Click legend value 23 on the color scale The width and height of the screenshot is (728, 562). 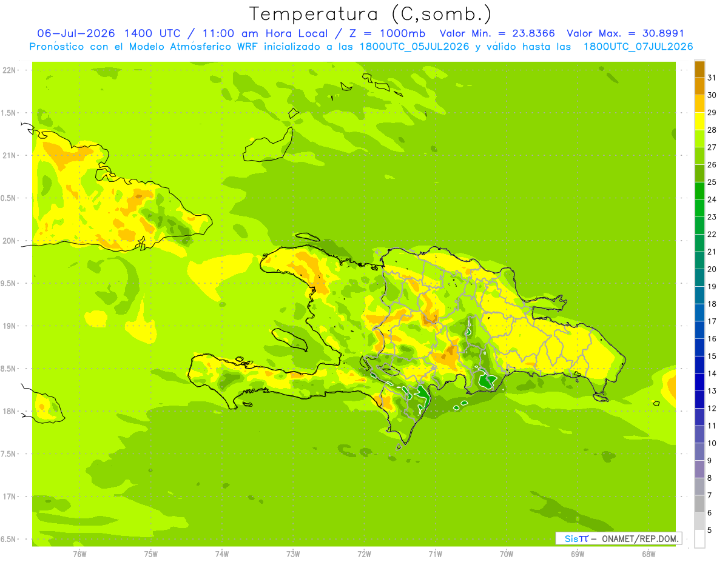pyautogui.click(x=712, y=216)
